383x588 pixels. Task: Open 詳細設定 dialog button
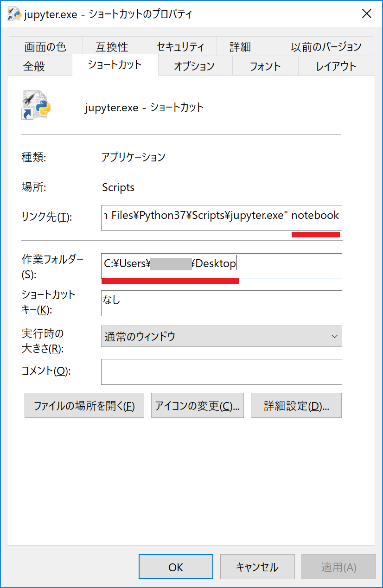pos(296,406)
